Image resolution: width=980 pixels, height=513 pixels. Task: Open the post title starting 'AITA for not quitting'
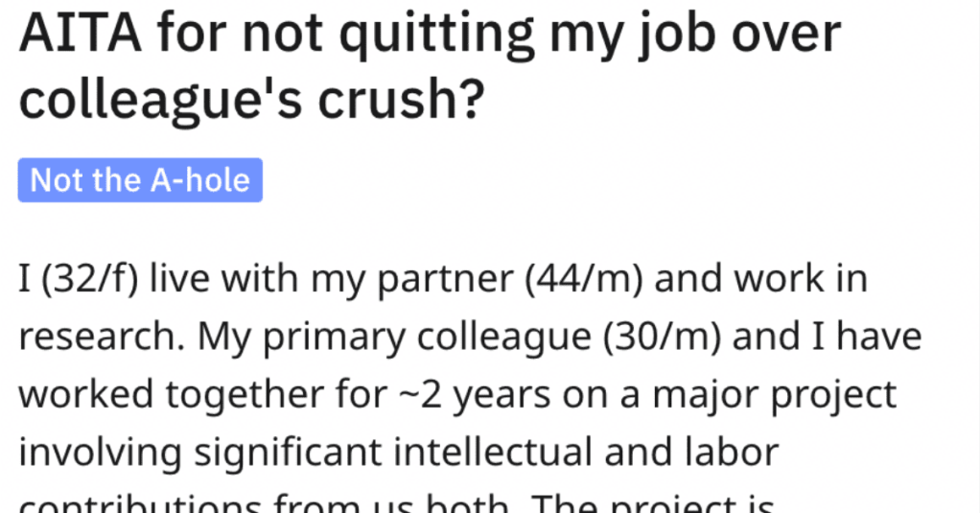[430, 66]
